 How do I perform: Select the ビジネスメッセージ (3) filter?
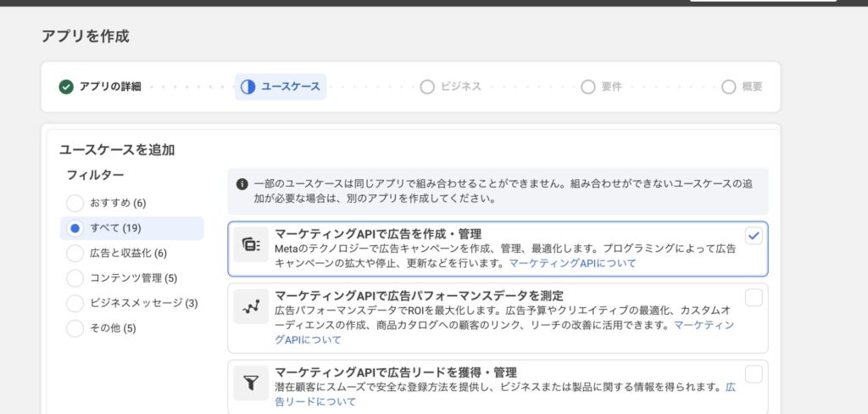(x=75, y=303)
